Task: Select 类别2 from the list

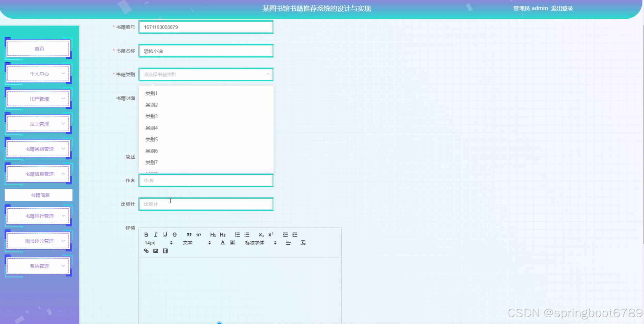Action: 206,105
